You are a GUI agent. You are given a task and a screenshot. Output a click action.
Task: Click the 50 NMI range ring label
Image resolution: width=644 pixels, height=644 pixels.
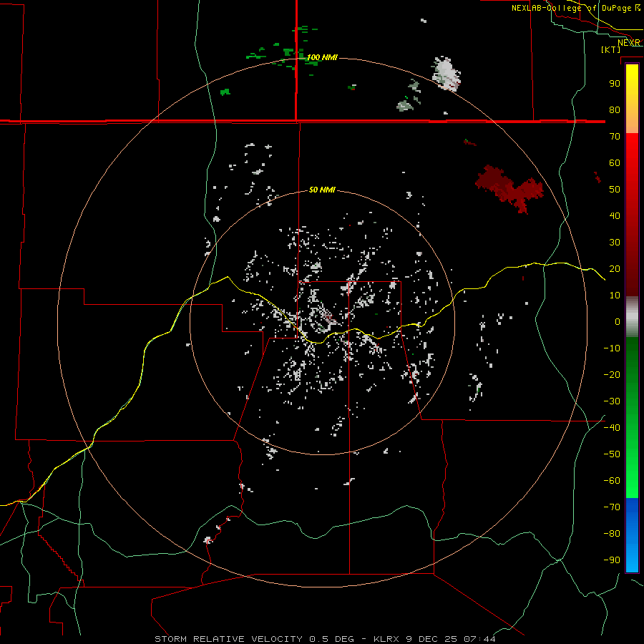click(x=322, y=190)
